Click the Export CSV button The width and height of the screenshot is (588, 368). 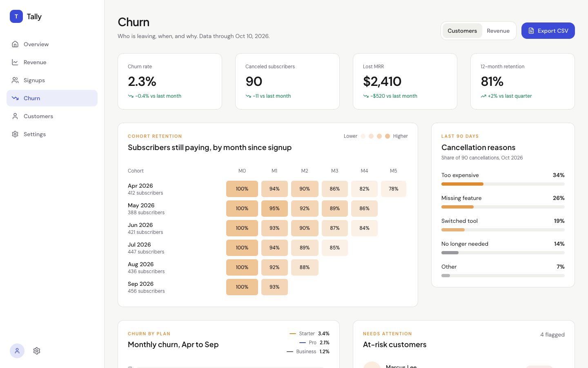pyautogui.click(x=548, y=31)
